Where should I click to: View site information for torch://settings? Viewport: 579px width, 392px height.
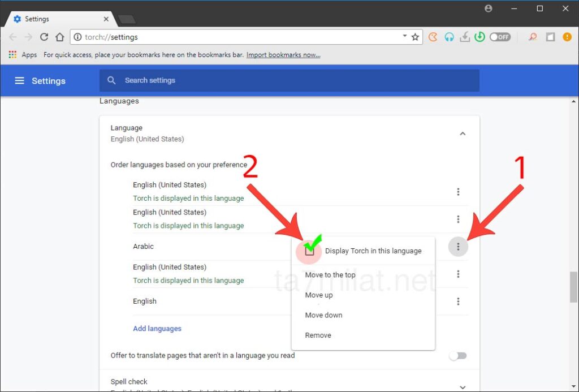pos(77,37)
